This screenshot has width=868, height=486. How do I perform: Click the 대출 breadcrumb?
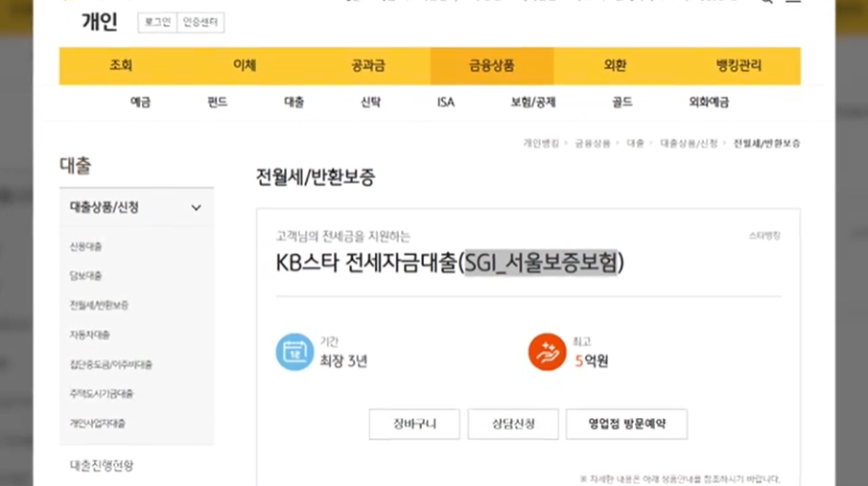pyautogui.click(x=635, y=144)
